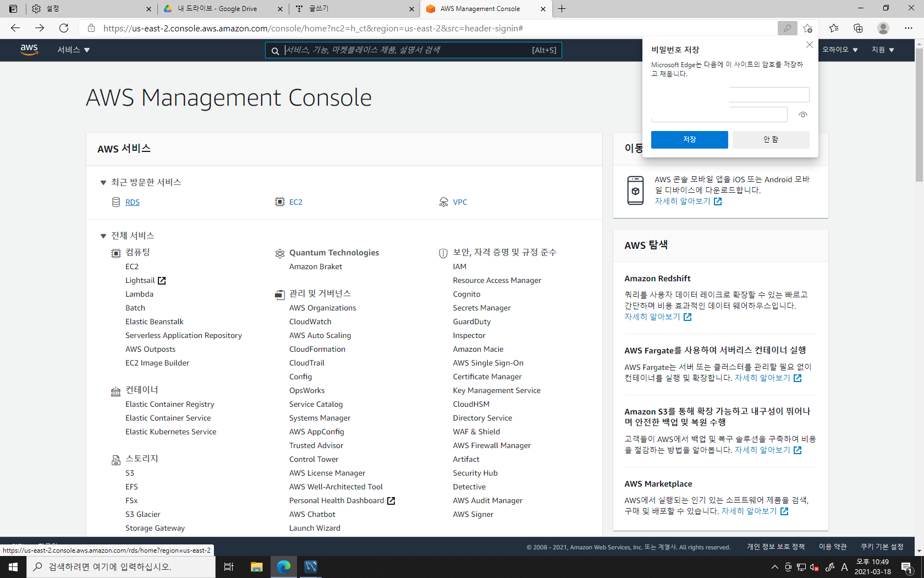Collapse the 전체 서비스 section

103,236
